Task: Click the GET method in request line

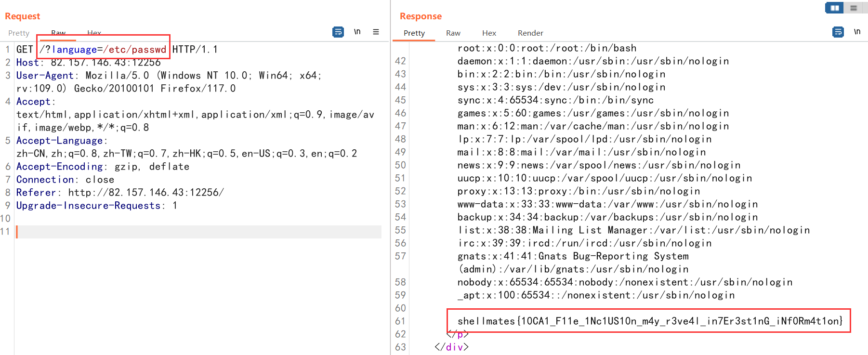Action: pos(25,49)
